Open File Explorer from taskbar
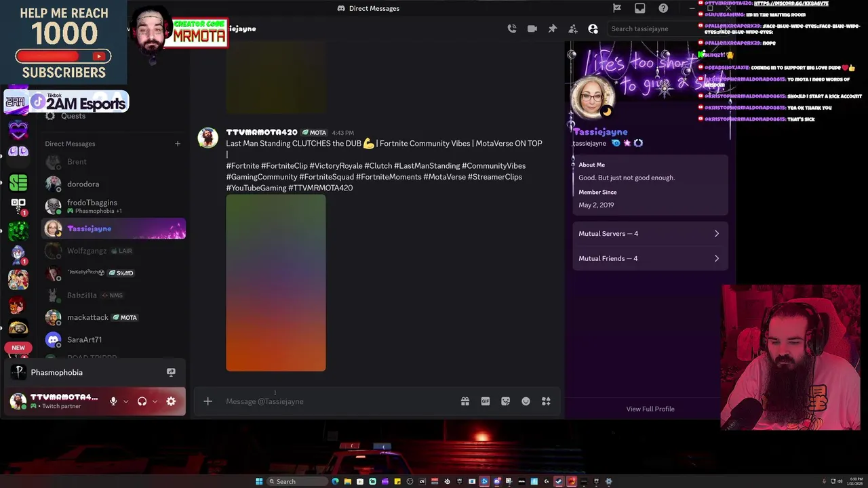 tap(347, 482)
